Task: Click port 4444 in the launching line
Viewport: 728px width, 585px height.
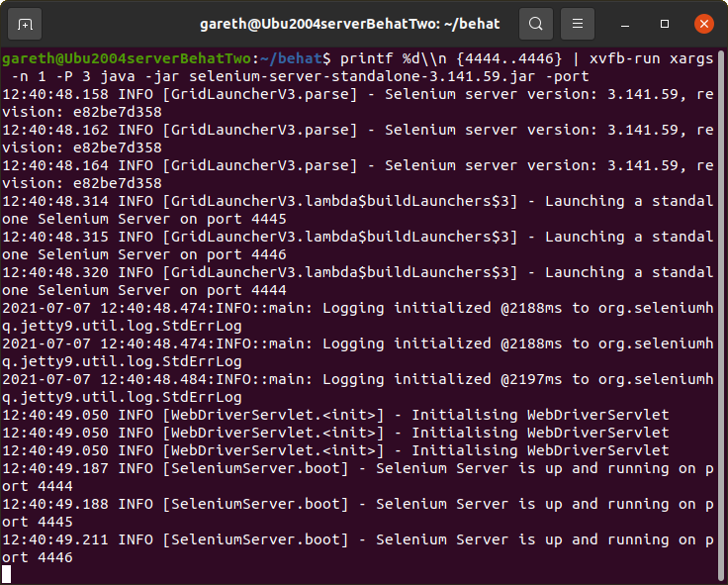Action: (246, 290)
